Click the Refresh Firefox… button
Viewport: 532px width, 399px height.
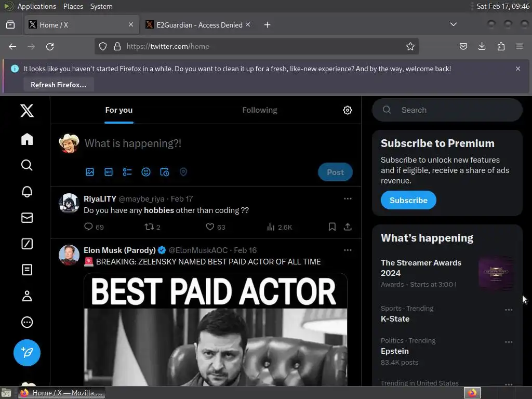[x=58, y=85]
